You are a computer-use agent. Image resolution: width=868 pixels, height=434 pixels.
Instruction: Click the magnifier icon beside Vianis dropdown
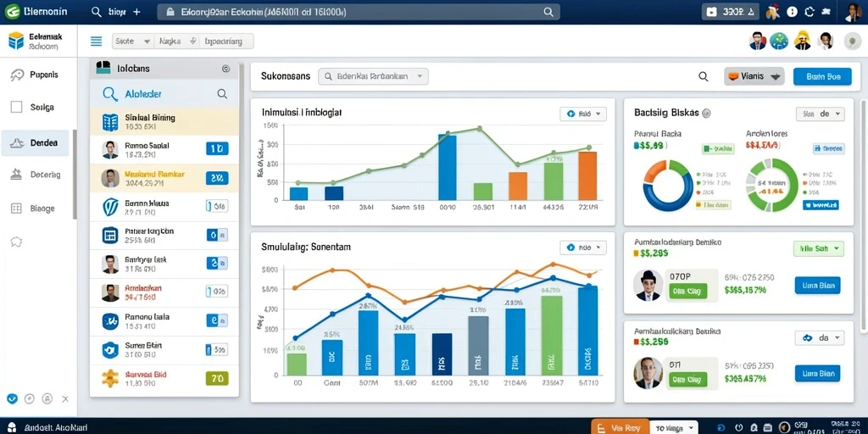[703, 77]
